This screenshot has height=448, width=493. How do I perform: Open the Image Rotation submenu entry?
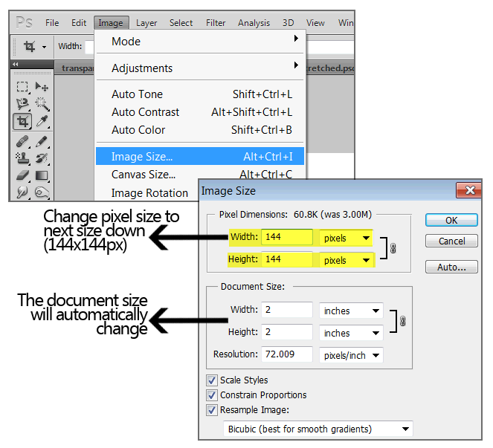148,192
